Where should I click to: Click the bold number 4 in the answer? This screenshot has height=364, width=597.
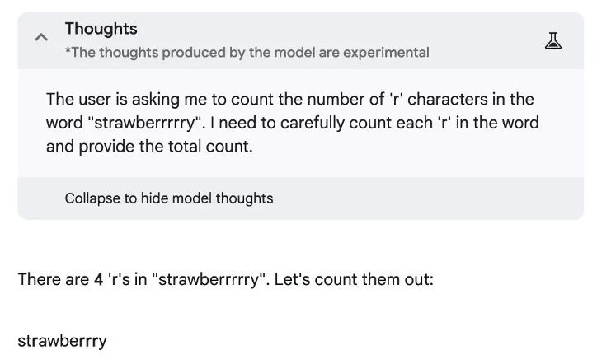coord(98,279)
